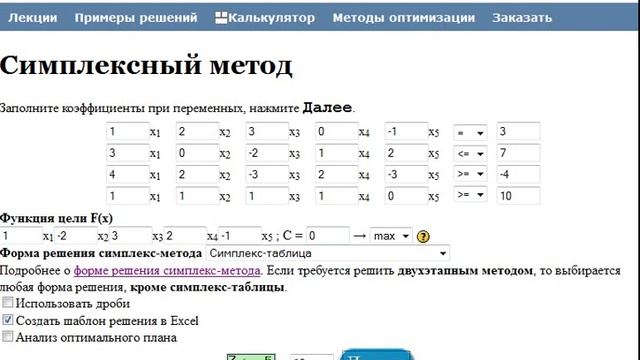Image resolution: width=640 pixels, height=360 pixels.
Task: Click the x4 field with 2 in the objective function
Action: click(x=185, y=236)
